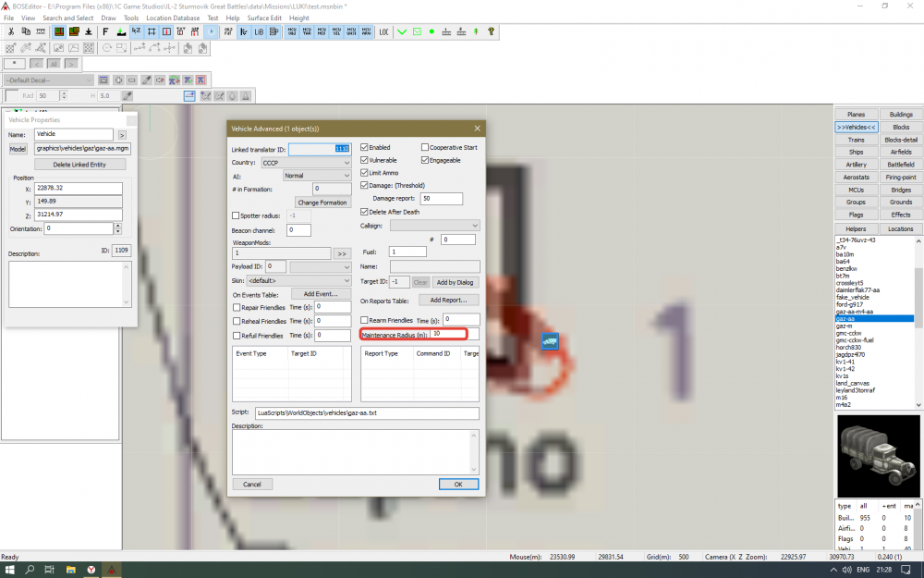Image resolution: width=924 pixels, height=578 pixels.
Task: Click the Add by Dialog button
Action: [x=455, y=282]
